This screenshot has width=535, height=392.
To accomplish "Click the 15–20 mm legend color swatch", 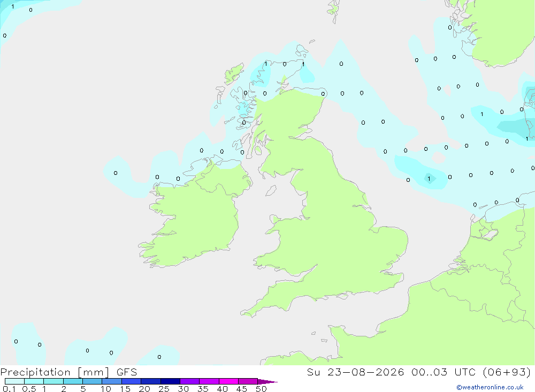I will 132,381.
